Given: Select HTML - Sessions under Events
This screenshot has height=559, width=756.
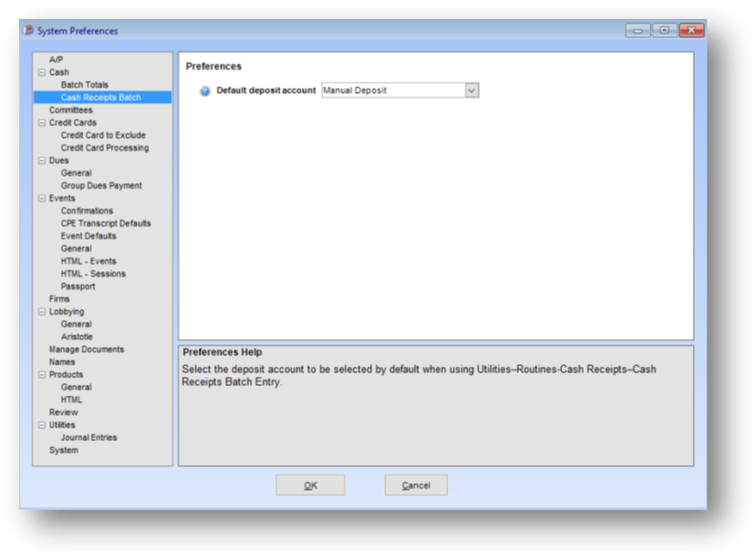Looking at the screenshot, I should coord(93,274).
